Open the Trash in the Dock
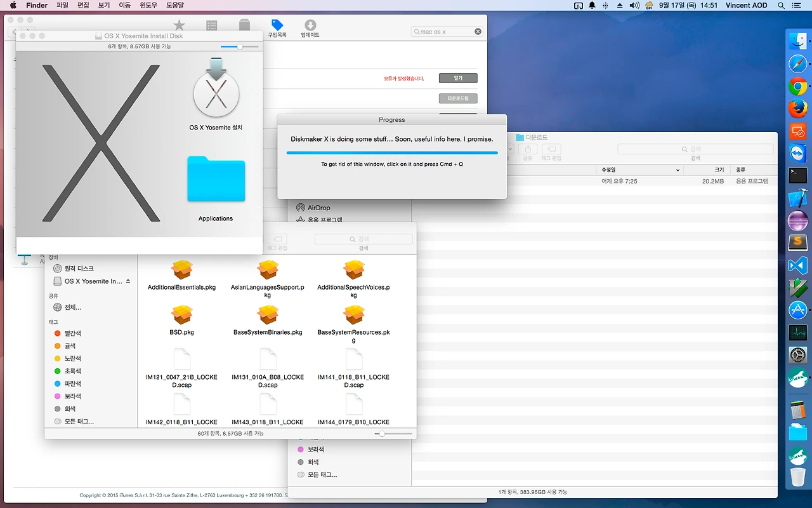The width and height of the screenshot is (812, 508). [797, 478]
